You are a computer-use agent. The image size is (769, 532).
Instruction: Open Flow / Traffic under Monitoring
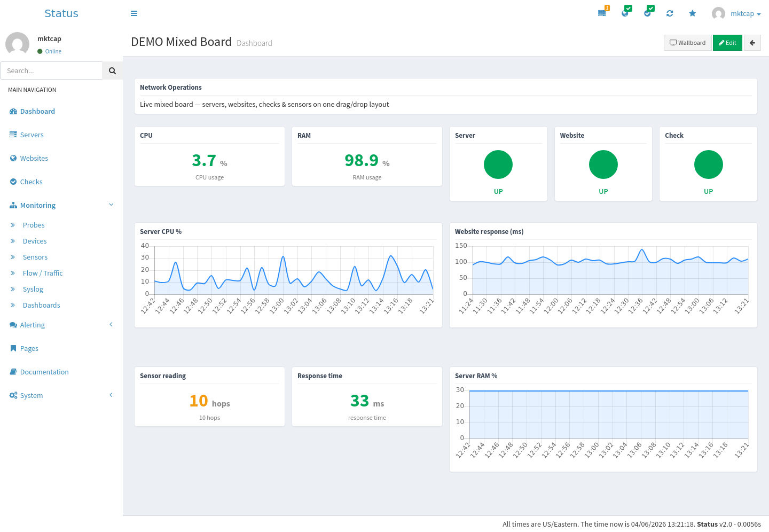click(x=43, y=273)
